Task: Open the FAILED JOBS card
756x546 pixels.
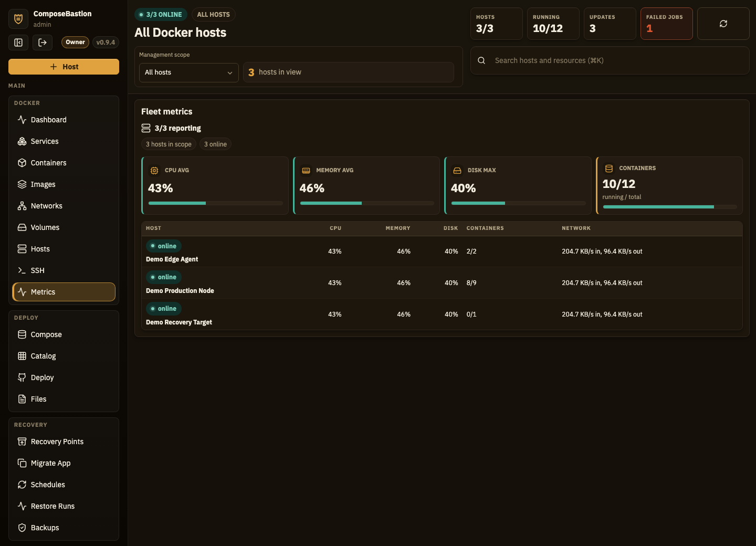Action: (x=667, y=24)
